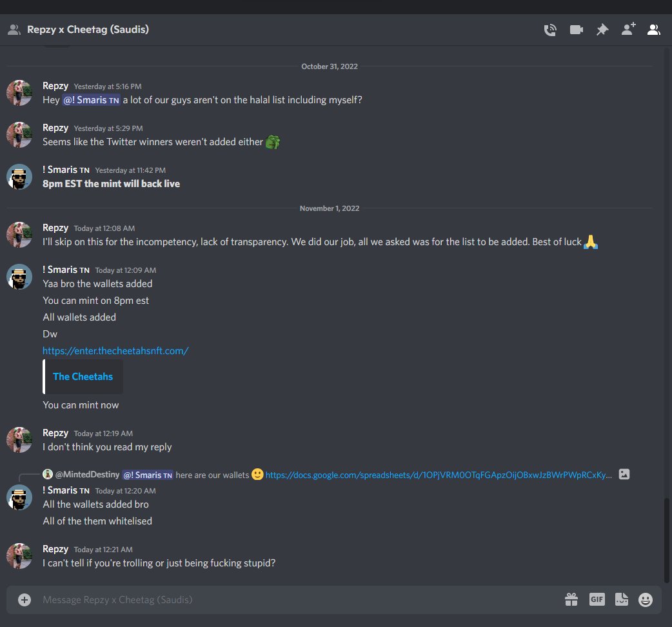Click message 'You can mint now'
Viewport: 672px width, 627px height.
point(81,405)
